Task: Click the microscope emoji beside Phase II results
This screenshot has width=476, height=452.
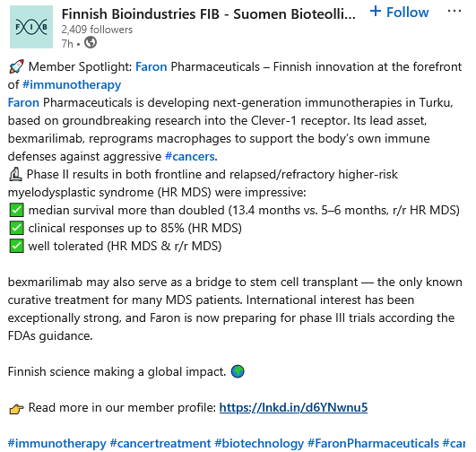Action: (15, 174)
